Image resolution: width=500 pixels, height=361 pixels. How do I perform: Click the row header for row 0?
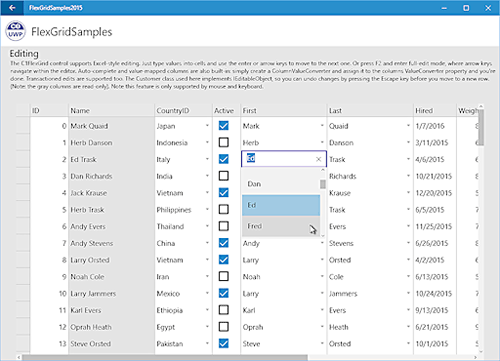click(23, 125)
